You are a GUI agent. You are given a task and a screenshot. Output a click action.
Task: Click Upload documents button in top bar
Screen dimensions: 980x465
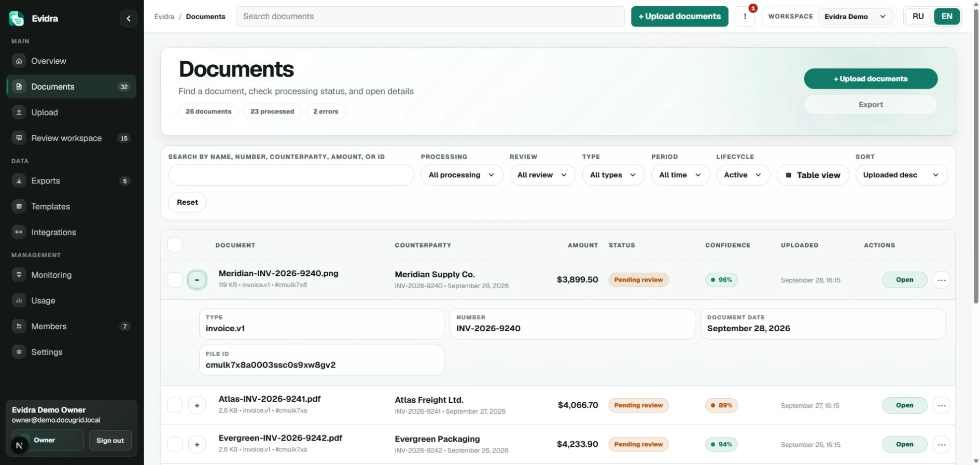pos(679,17)
